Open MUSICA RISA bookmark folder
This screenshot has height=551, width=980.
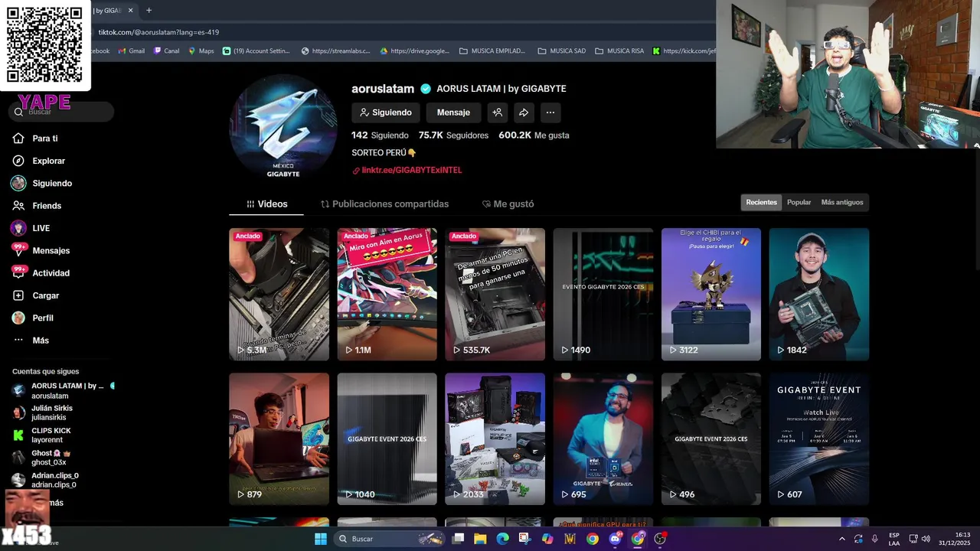click(619, 51)
